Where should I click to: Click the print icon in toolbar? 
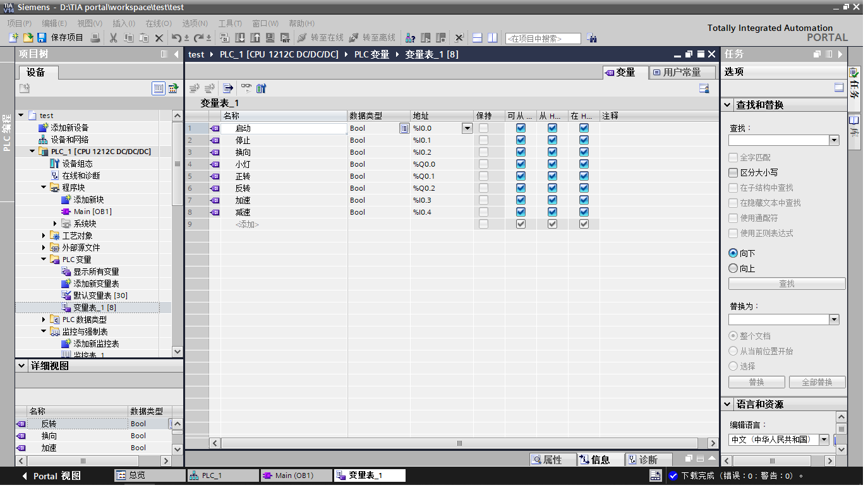95,38
